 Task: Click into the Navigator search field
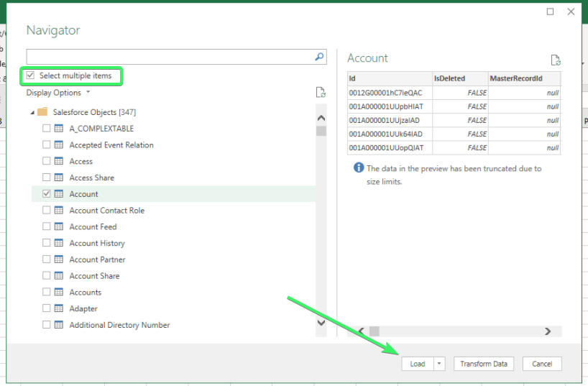170,57
